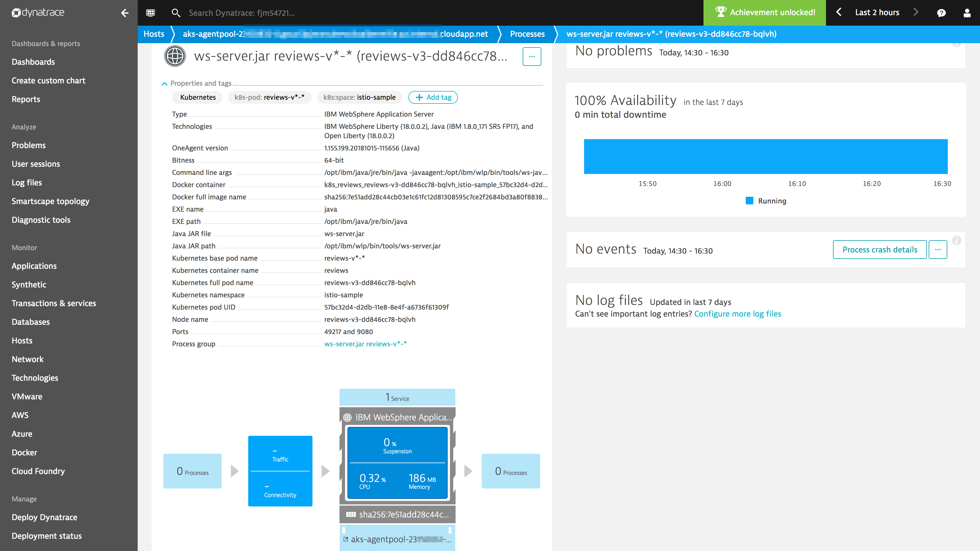Collapse the sidebar with back arrow
The image size is (980, 551).
click(125, 13)
